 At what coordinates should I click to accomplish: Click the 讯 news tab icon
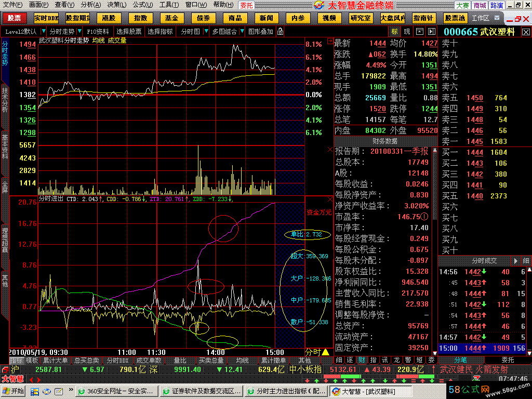click(x=385, y=360)
